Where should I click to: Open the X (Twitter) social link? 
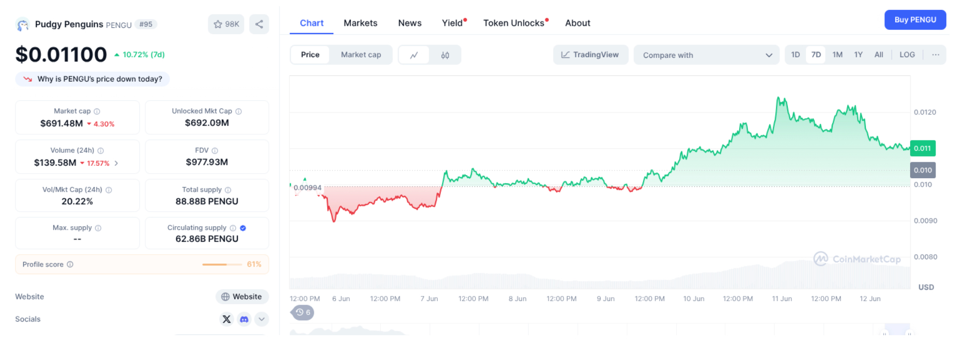click(x=226, y=319)
